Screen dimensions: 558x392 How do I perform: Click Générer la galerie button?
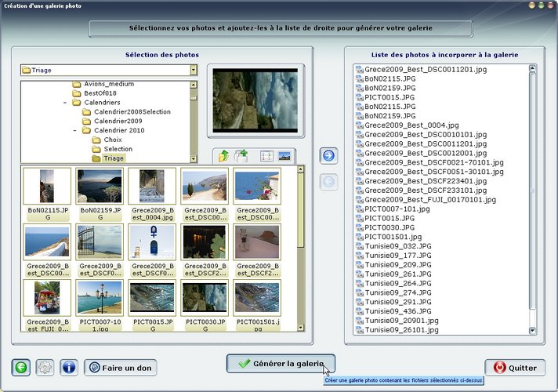click(x=281, y=364)
